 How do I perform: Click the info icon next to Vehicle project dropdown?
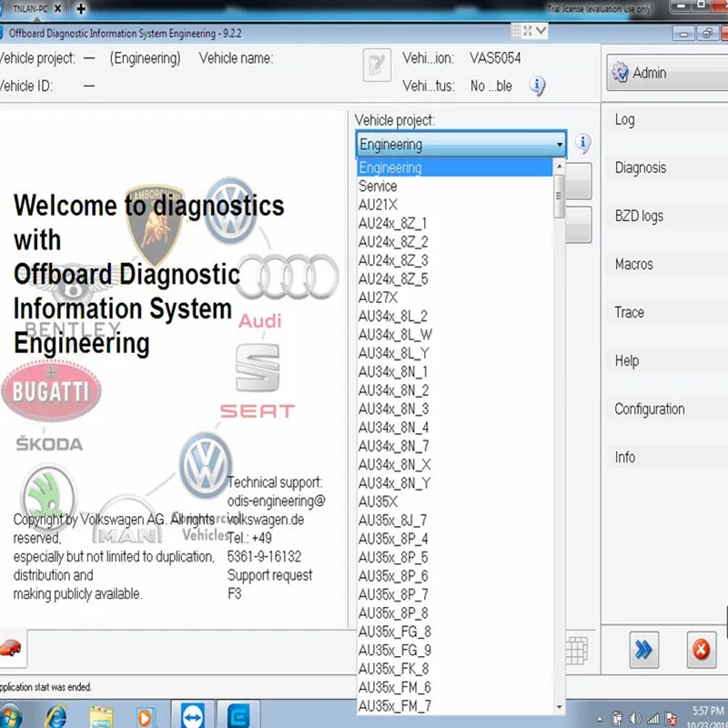tap(582, 143)
